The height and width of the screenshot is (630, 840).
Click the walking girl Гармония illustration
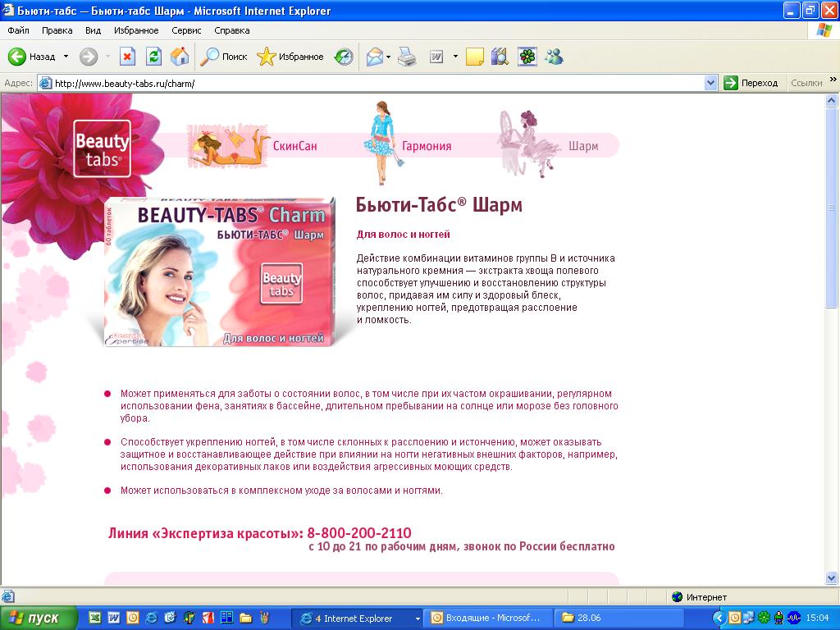point(382,142)
